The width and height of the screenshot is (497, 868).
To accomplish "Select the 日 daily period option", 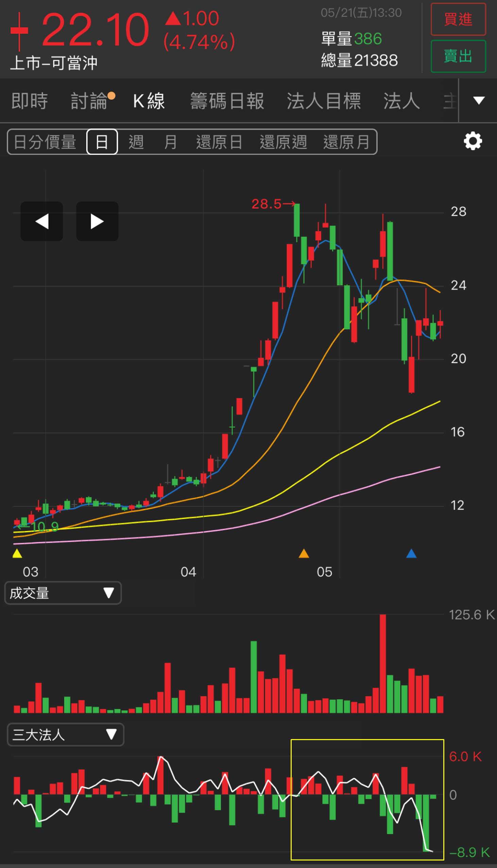I will [x=102, y=142].
